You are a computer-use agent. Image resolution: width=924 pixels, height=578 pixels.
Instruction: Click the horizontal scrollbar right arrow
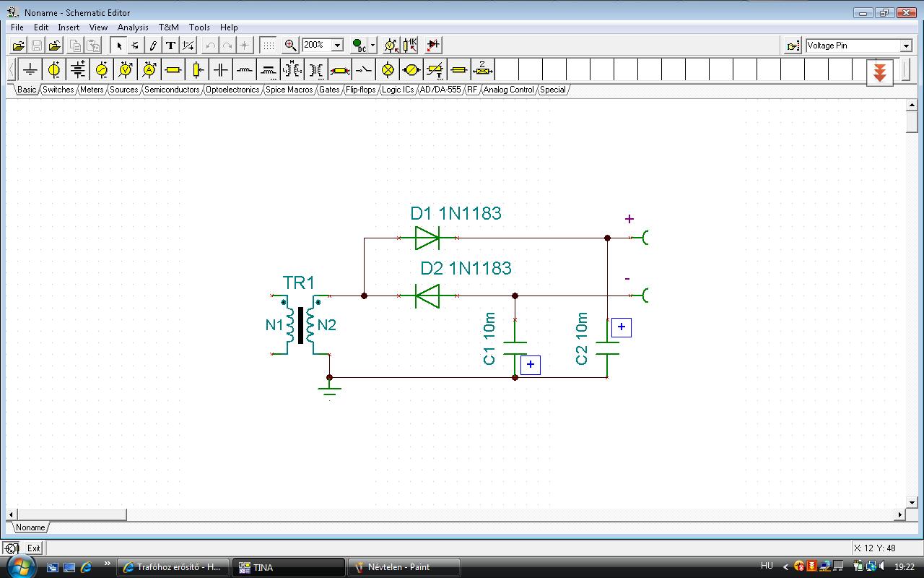pos(899,514)
